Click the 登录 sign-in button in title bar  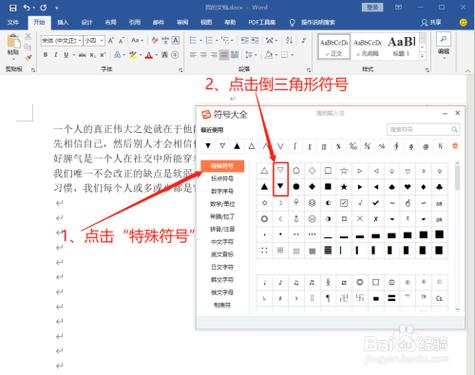pyautogui.click(x=373, y=7)
